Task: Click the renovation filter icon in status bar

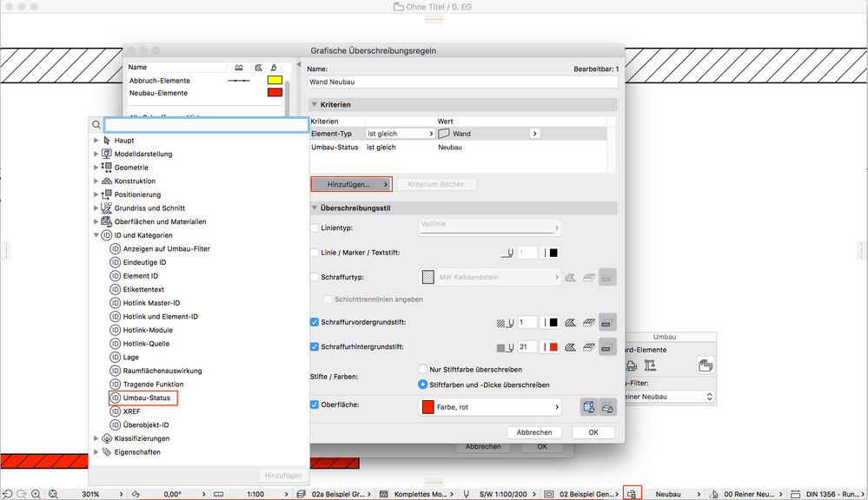Action: point(632,494)
